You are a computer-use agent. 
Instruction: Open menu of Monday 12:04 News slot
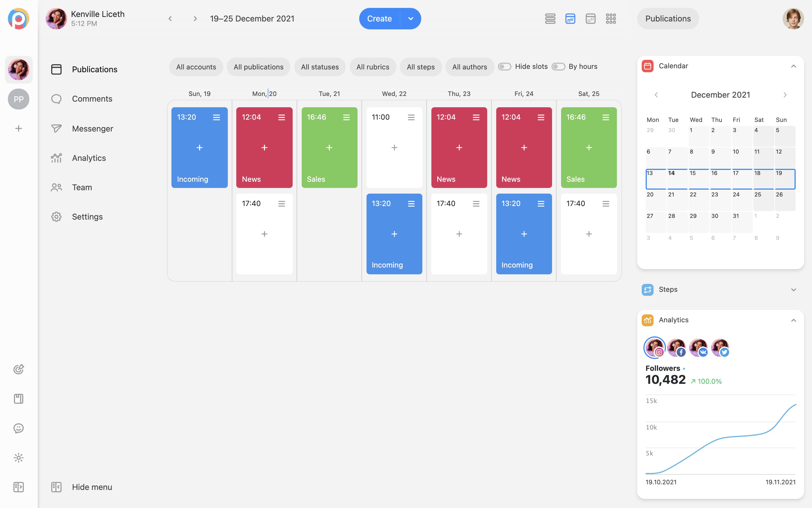(x=281, y=117)
